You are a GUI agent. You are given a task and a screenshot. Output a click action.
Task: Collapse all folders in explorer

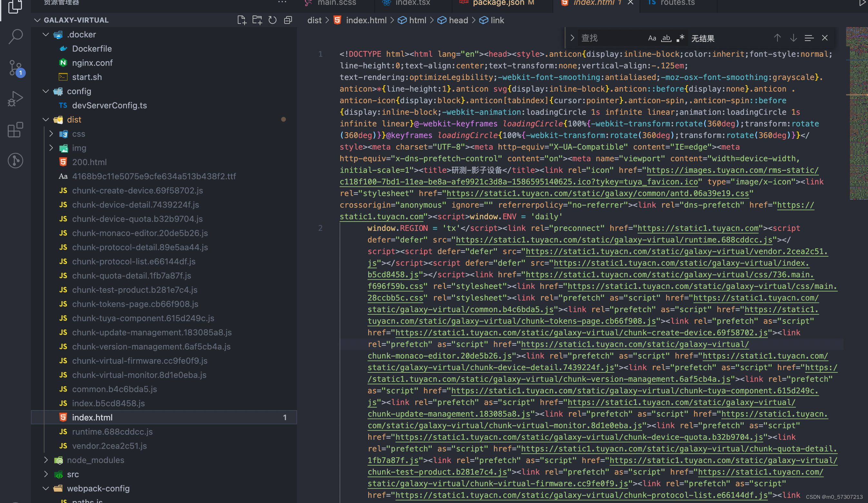288,20
